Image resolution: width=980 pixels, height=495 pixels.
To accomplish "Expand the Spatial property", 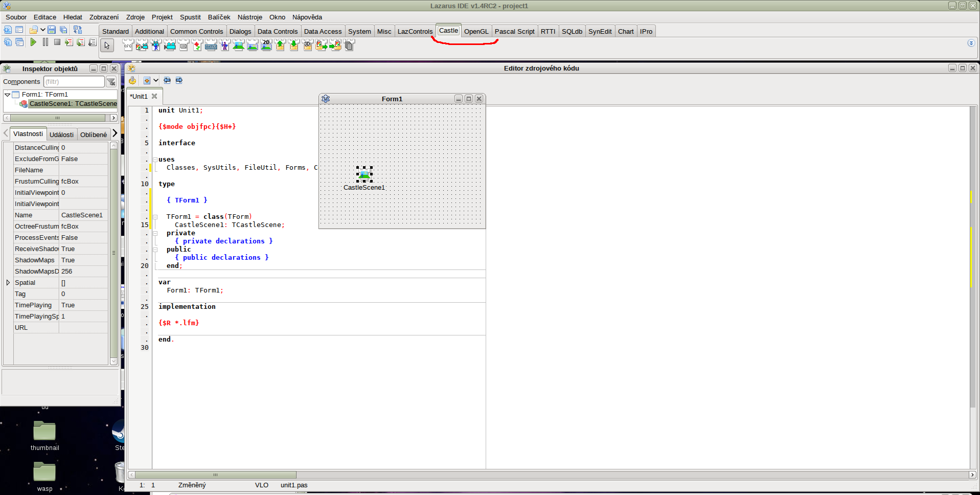I will point(8,283).
